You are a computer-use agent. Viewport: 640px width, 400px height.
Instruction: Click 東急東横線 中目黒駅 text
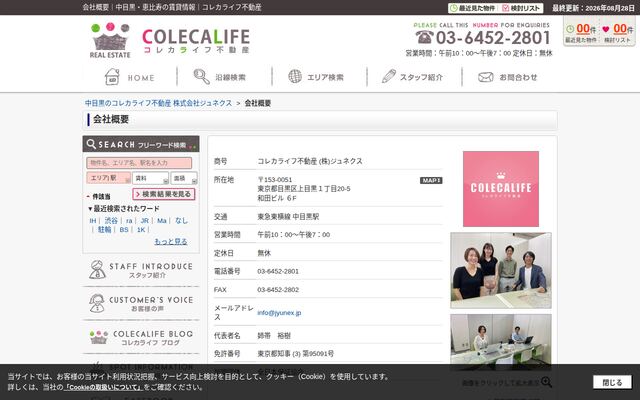[x=288, y=217]
